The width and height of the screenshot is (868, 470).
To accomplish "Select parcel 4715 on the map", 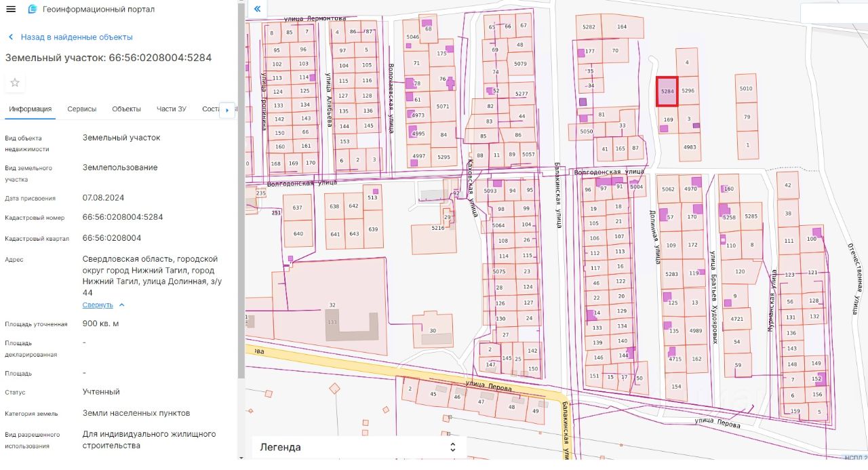I will pyautogui.click(x=675, y=359).
